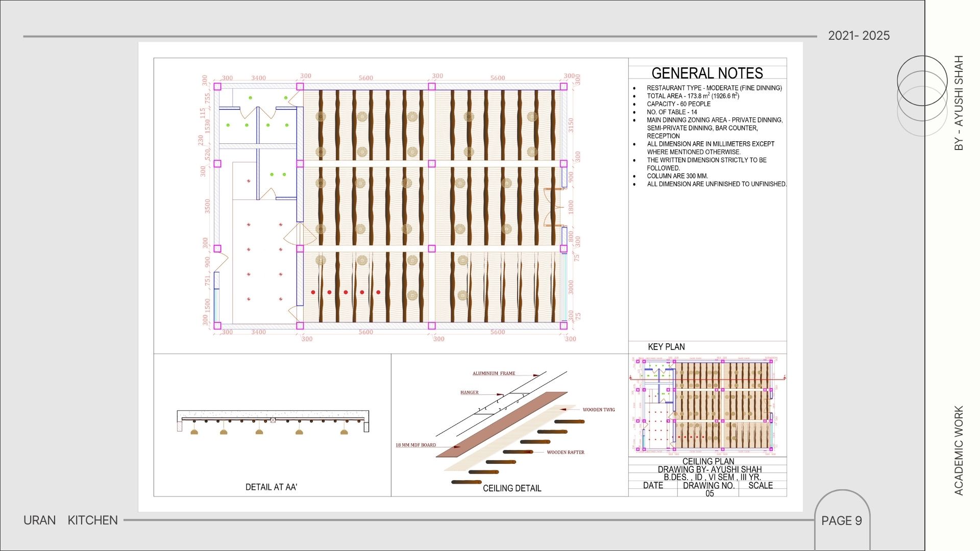This screenshot has height=551, width=980.
Task: Click the 2021- 2025 header text
Action: tap(859, 36)
